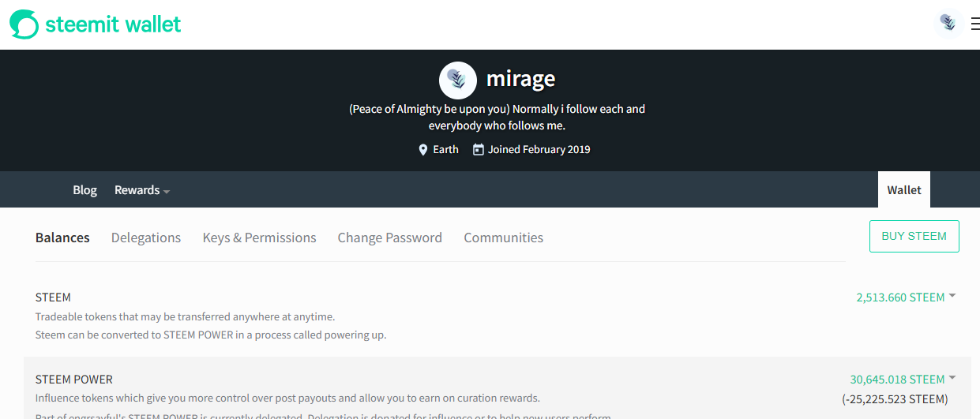Screen dimensions: 980x419
Task: Click the user avatar in top bar
Action: (x=948, y=24)
